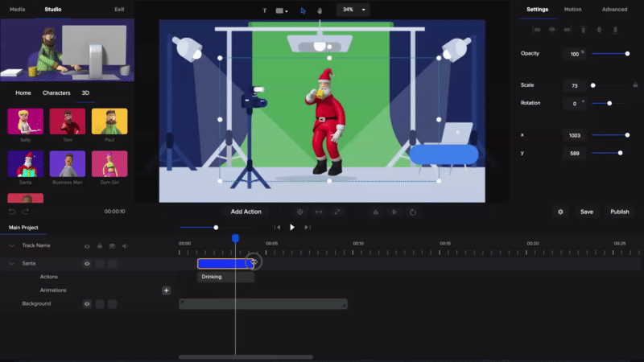Undo the last edit

(x=12, y=212)
